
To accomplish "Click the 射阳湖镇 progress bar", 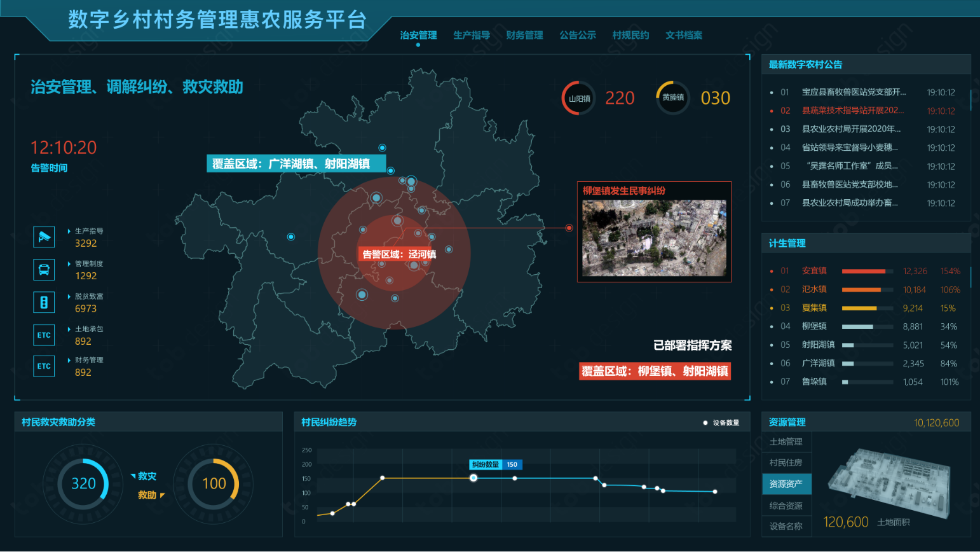I will click(868, 345).
